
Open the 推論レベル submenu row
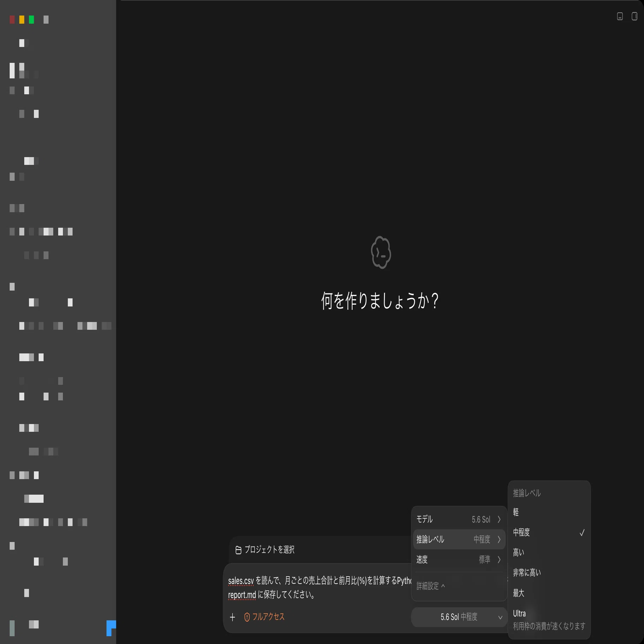(x=459, y=539)
